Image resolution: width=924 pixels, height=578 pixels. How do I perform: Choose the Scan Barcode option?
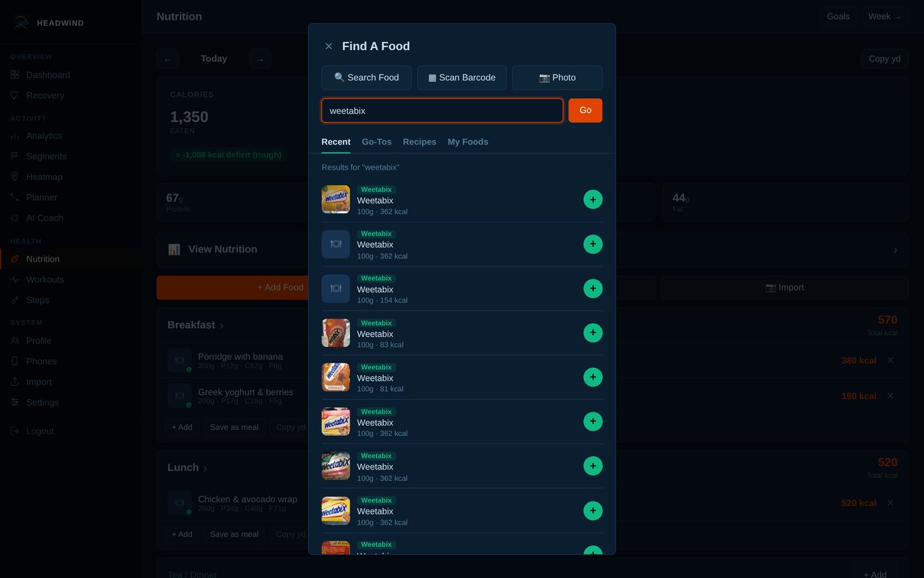coord(462,78)
